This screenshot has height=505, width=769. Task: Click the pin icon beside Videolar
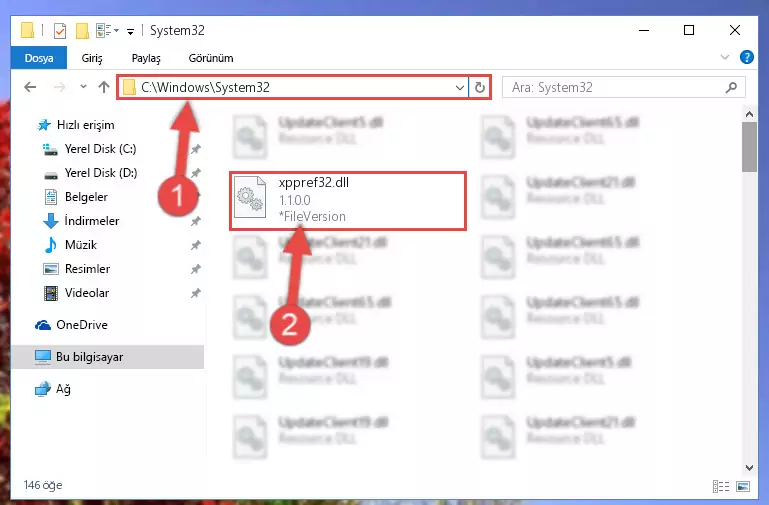tap(195, 293)
